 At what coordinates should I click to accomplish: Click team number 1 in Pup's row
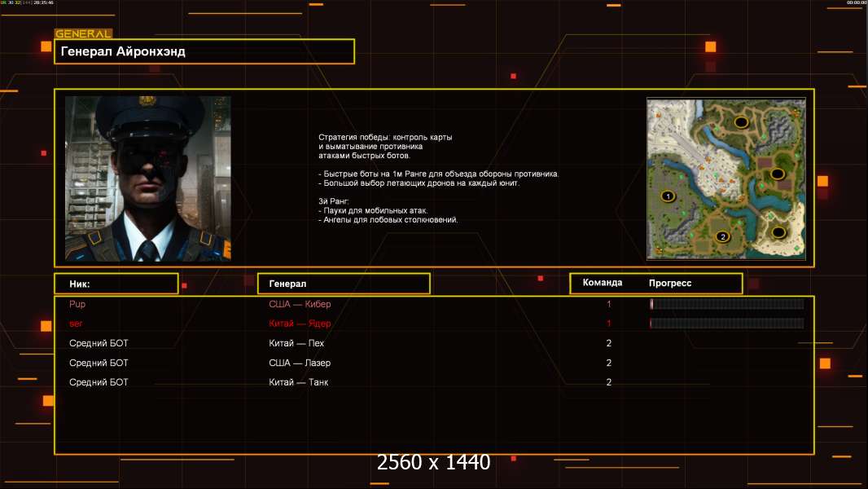tap(609, 304)
